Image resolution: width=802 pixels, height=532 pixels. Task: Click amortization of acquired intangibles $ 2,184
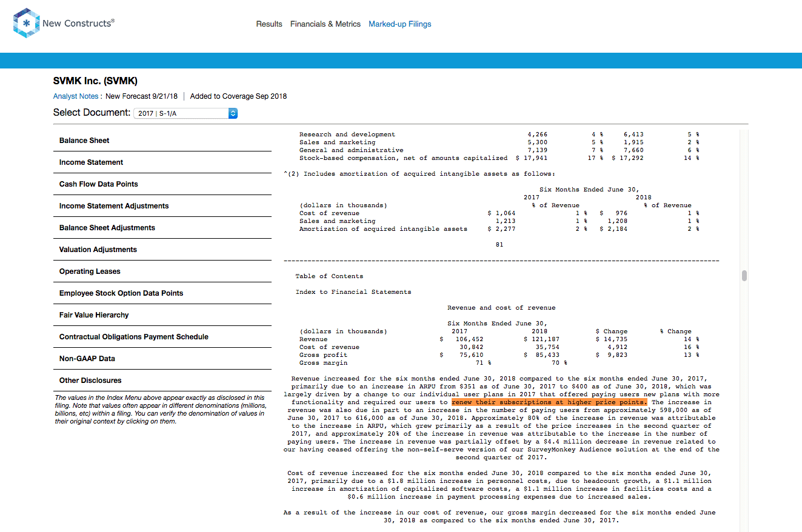[x=613, y=229]
